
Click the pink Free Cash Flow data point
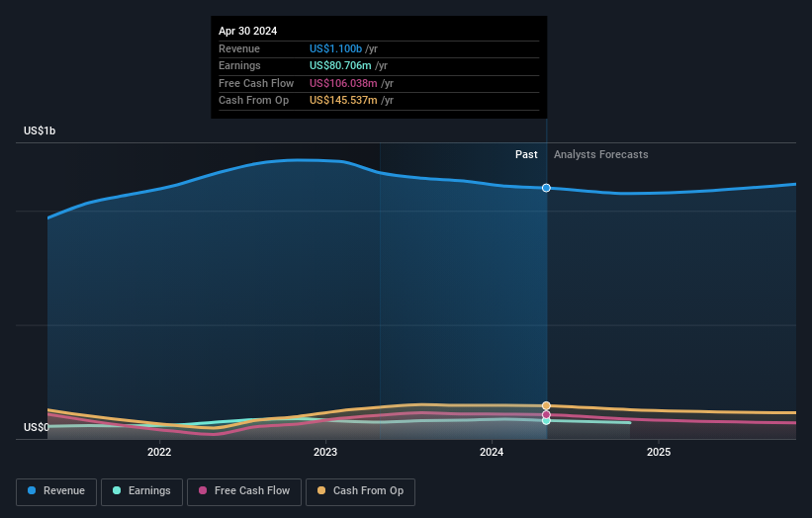546,414
